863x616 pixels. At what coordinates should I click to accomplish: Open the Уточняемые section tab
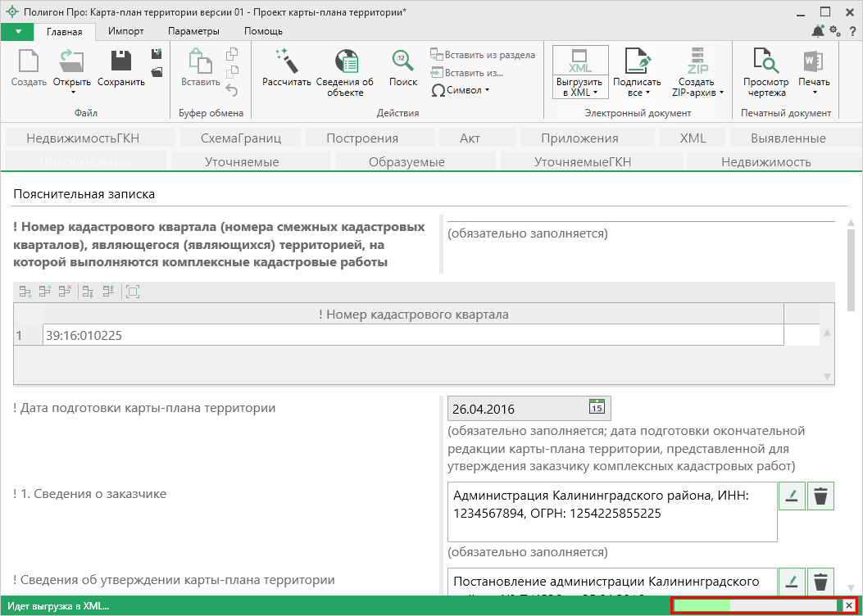(242, 161)
